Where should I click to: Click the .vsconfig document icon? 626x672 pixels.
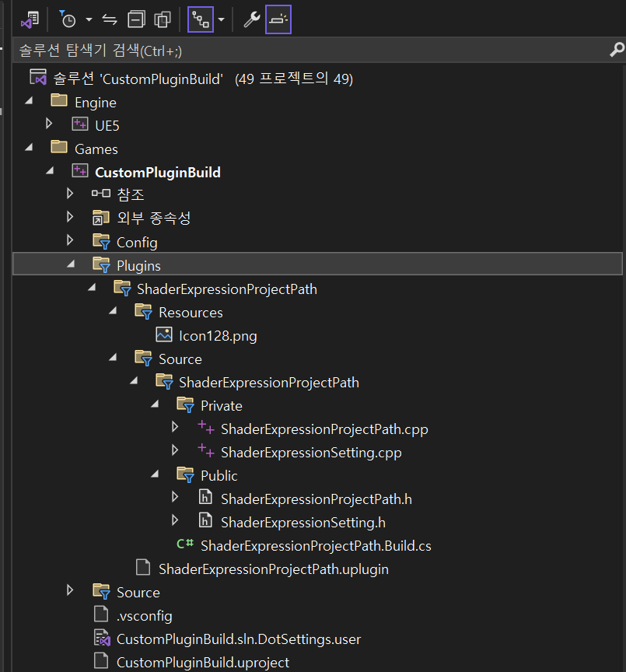point(101,614)
